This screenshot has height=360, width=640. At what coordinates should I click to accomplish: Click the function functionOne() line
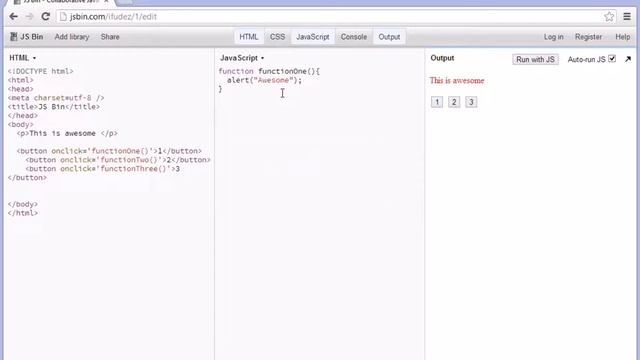click(x=269, y=71)
